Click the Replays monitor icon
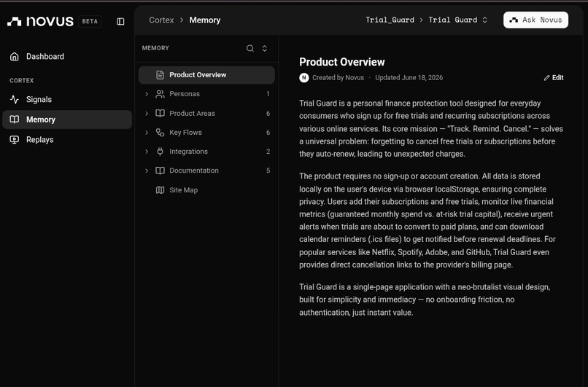This screenshot has width=588, height=387. pos(15,140)
